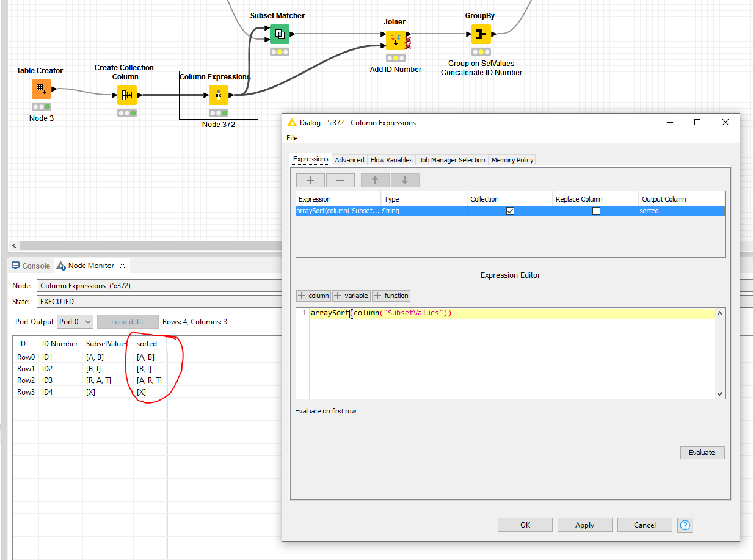Switch to the Console tab
The height and width of the screenshot is (560, 753).
click(31, 266)
